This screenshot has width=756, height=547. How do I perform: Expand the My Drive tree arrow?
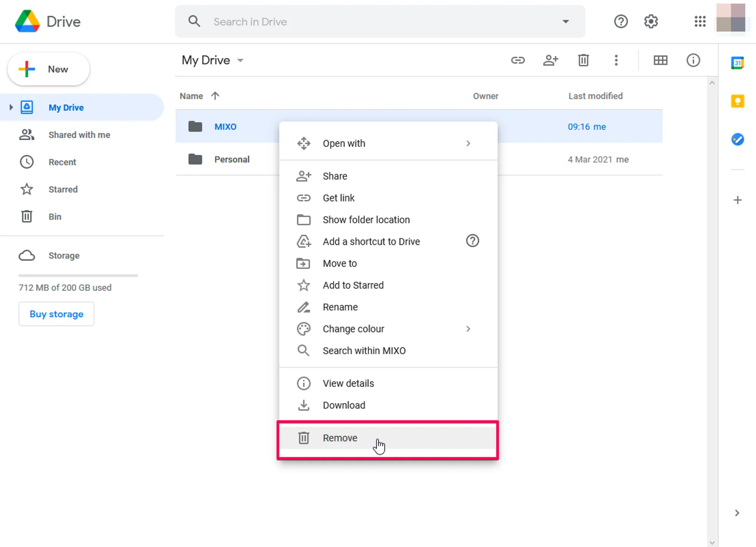(x=11, y=107)
